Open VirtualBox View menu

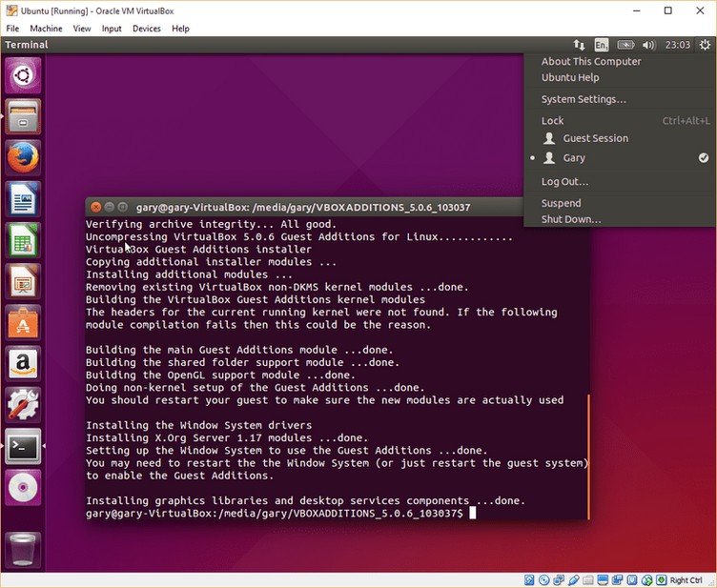82,29
